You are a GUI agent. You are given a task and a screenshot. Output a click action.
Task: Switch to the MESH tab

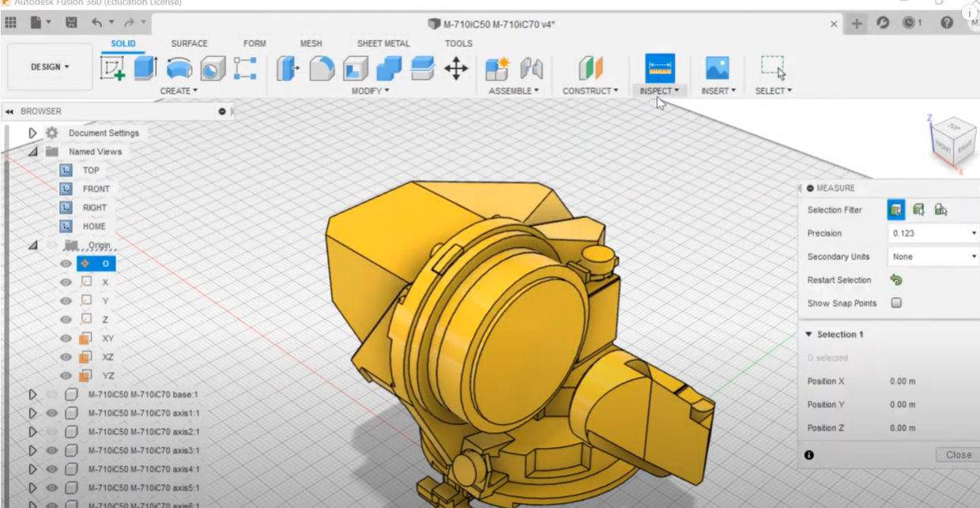[311, 43]
